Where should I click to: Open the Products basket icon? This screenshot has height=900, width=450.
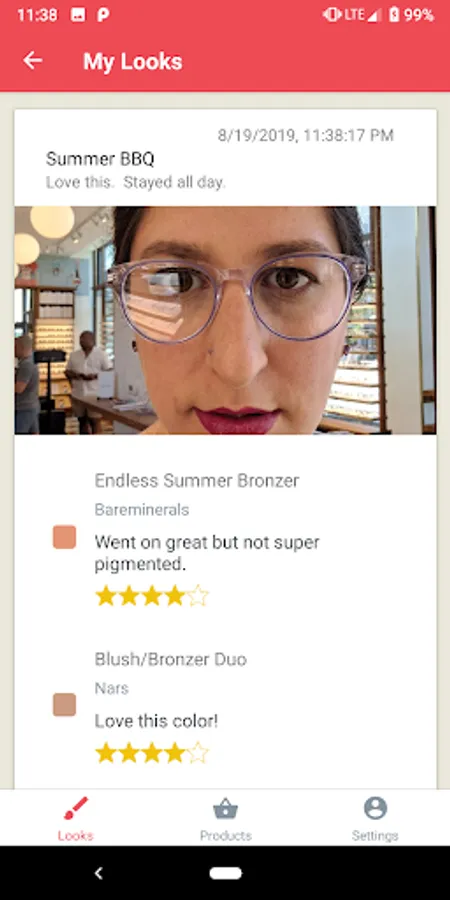[226, 809]
